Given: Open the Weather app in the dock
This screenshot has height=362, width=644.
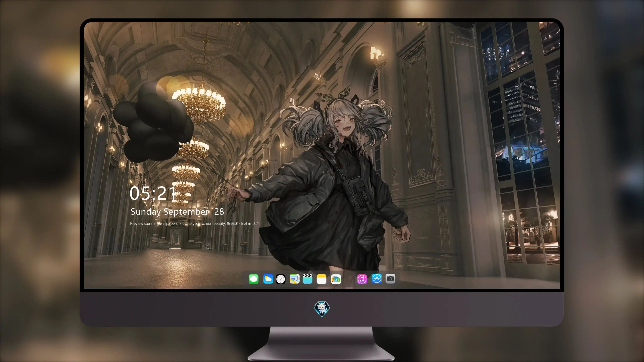Looking at the screenshot, I should coord(268,279).
